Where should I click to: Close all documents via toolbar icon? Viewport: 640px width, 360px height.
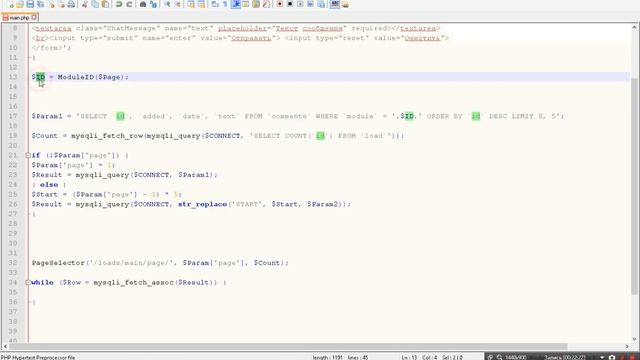pos(61,4)
